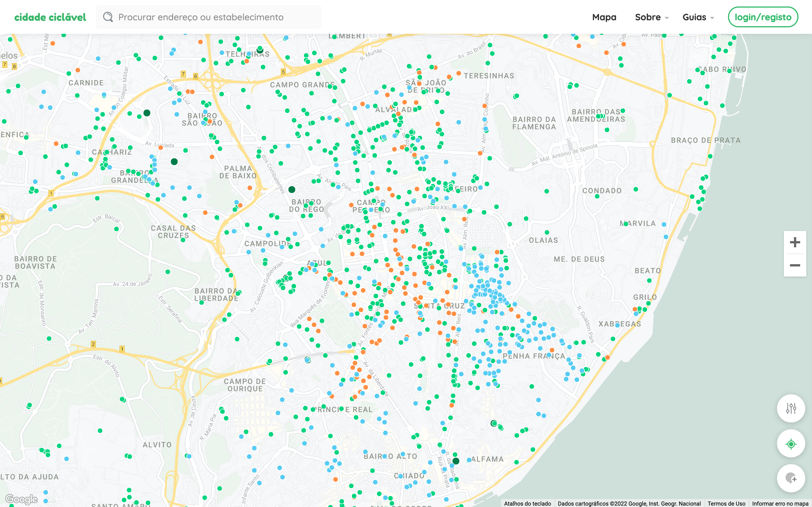Open Termos de Uso link
This screenshot has height=507, width=812.
coord(726,503)
